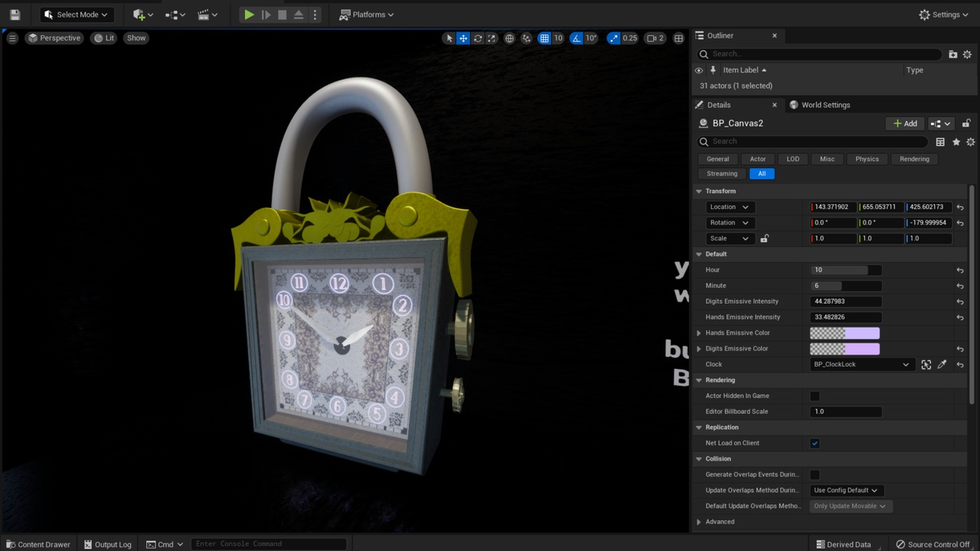Filter details by General
The height and width of the screenshot is (551, 980).
tap(717, 159)
